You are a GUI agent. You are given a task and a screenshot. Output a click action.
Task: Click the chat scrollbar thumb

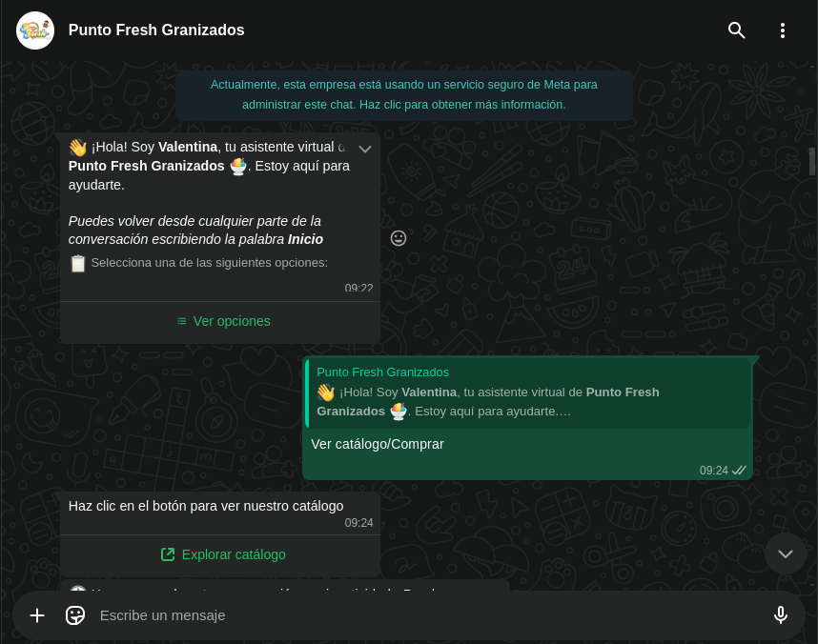click(812, 161)
